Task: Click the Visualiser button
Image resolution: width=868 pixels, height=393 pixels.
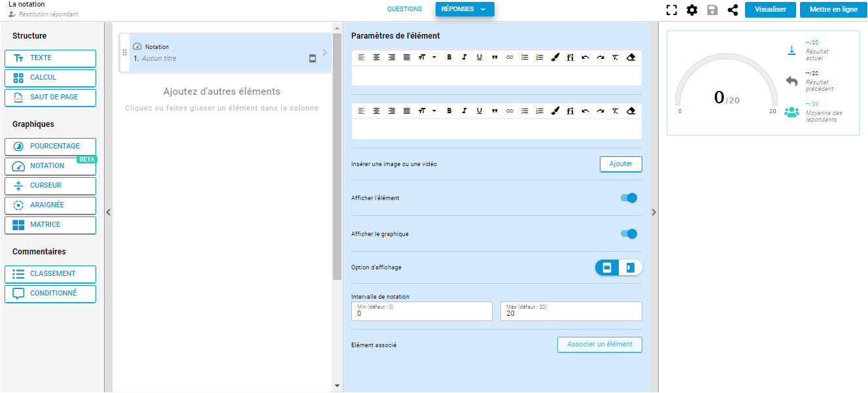Action: 771,9
